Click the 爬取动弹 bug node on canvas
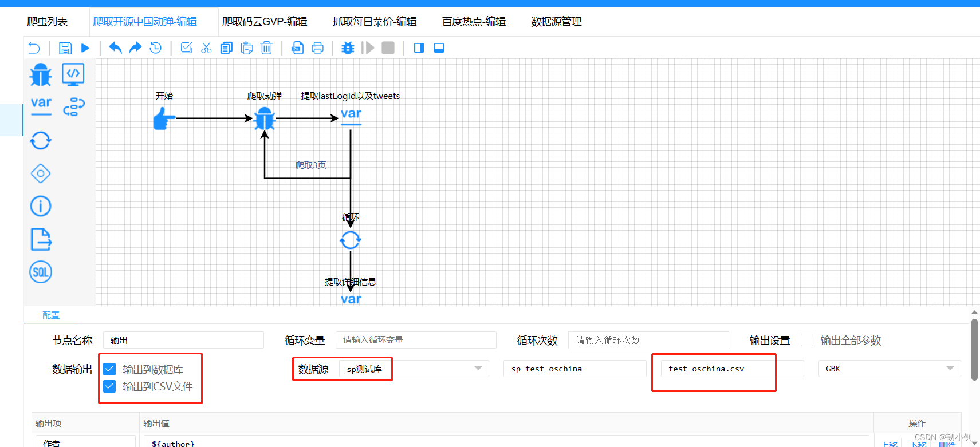 point(265,118)
